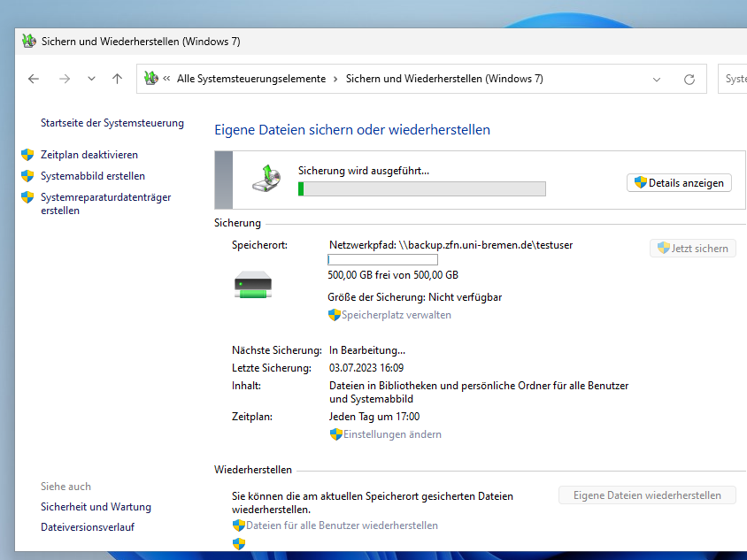Expand the breadcrumb chevron before Alle Systemsteuerungselemente
Screen dimensions: 747x560
click(167, 79)
